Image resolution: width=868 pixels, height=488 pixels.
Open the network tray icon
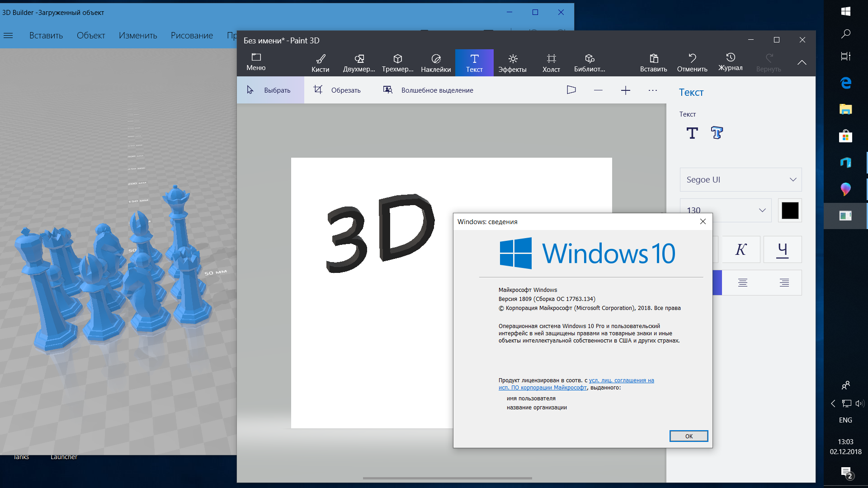tap(846, 404)
